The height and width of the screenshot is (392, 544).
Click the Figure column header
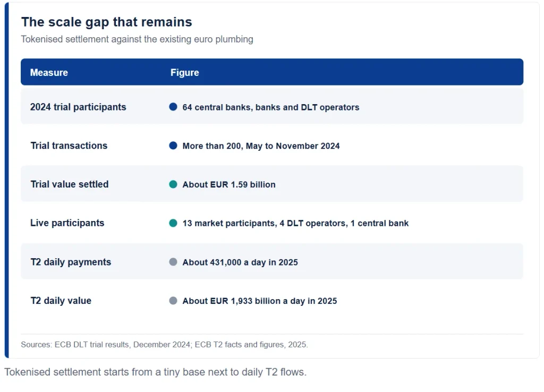[184, 72]
